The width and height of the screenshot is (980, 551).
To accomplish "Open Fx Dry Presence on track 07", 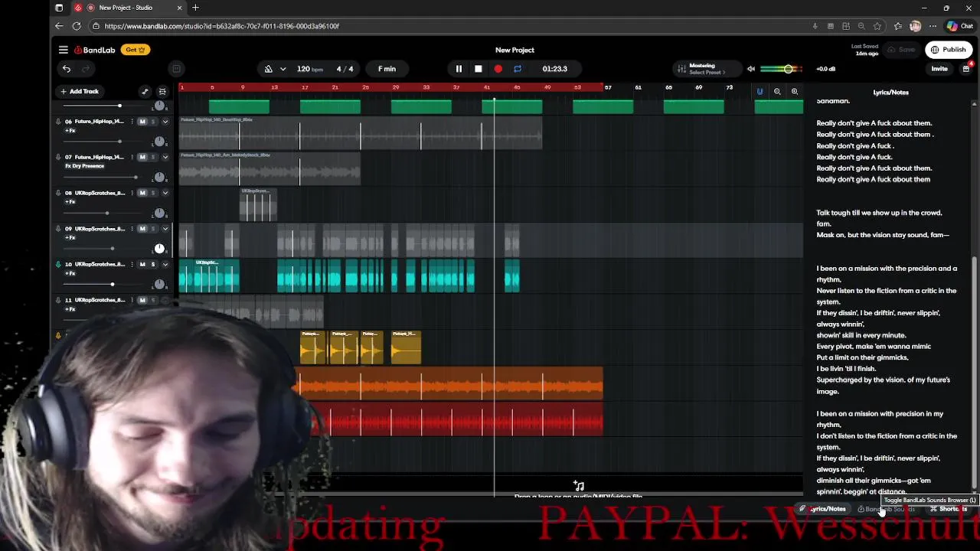I will point(84,166).
